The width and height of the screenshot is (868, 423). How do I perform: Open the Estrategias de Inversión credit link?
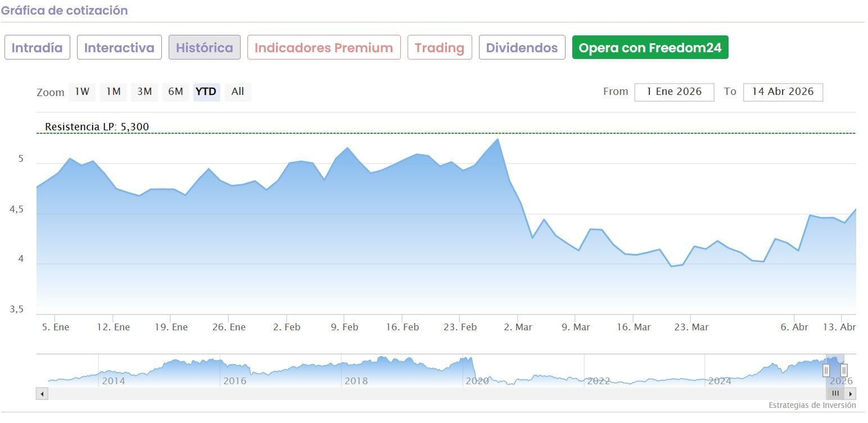(x=812, y=405)
